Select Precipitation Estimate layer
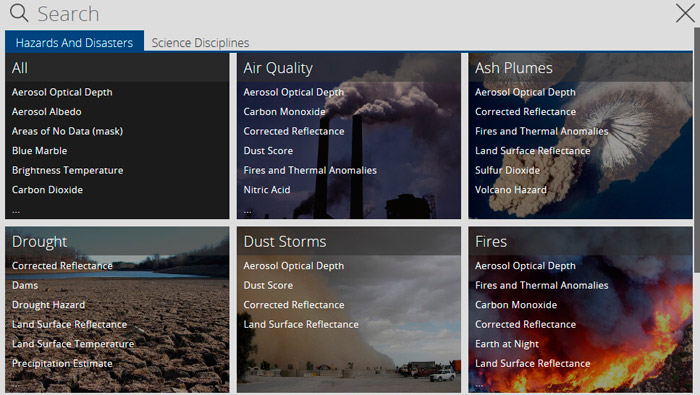Viewport: 700px width, 395px height. coord(62,364)
